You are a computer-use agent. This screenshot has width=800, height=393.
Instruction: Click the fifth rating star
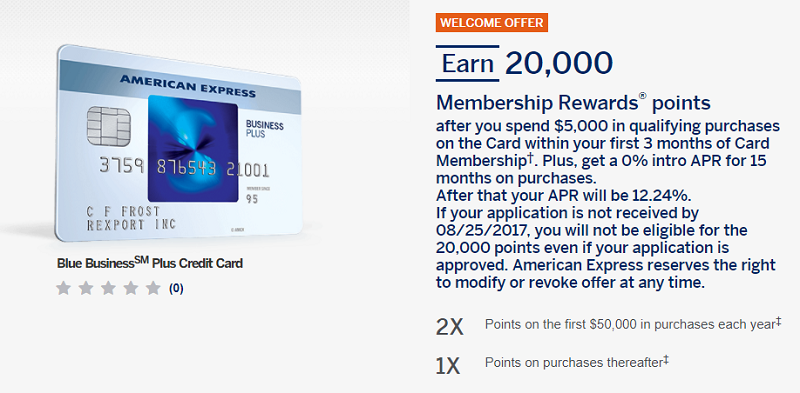(153, 288)
